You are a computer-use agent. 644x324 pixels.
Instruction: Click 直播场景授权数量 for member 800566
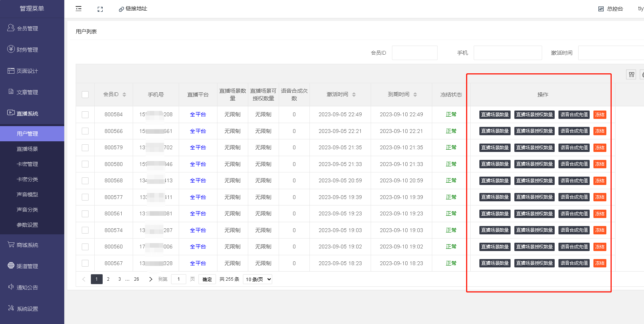coord(535,131)
